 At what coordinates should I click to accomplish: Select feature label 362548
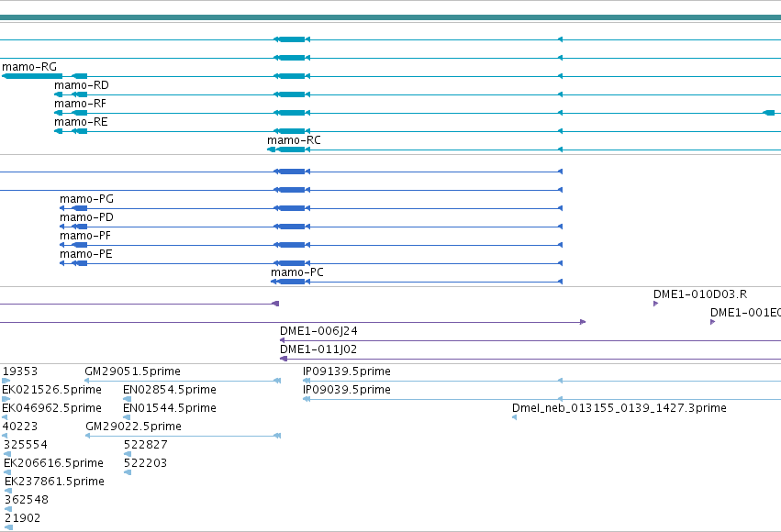click(27, 500)
